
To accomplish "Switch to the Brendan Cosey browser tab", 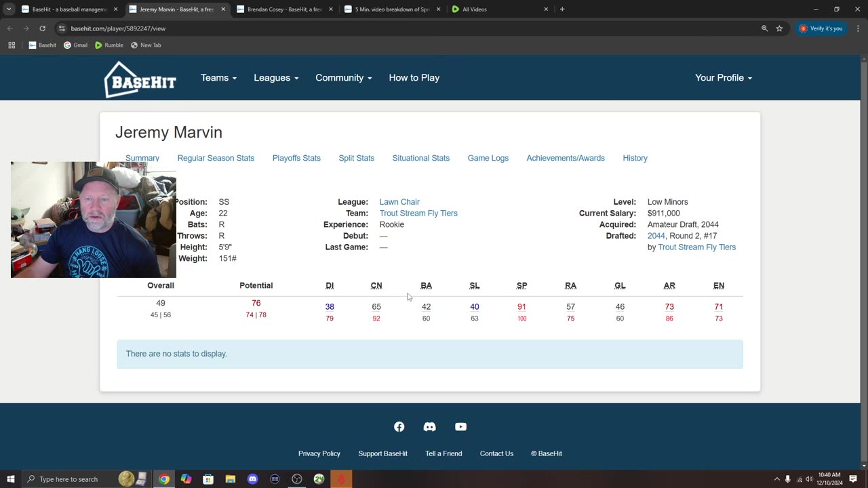I will [x=284, y=9].
